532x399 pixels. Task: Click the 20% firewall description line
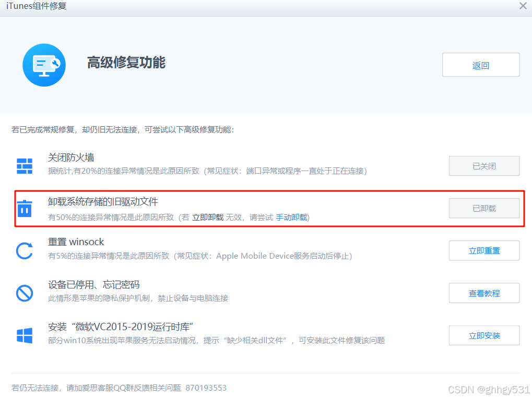pos(207,171)
